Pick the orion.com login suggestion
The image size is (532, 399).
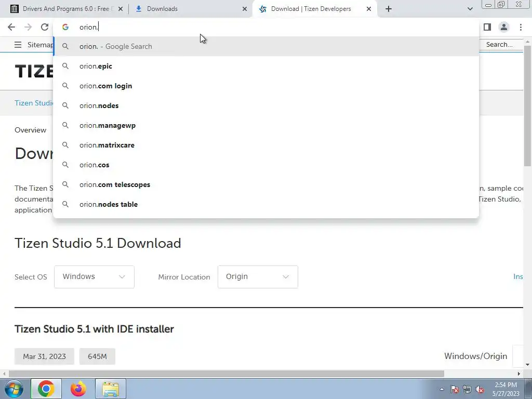tap(266, 86)
